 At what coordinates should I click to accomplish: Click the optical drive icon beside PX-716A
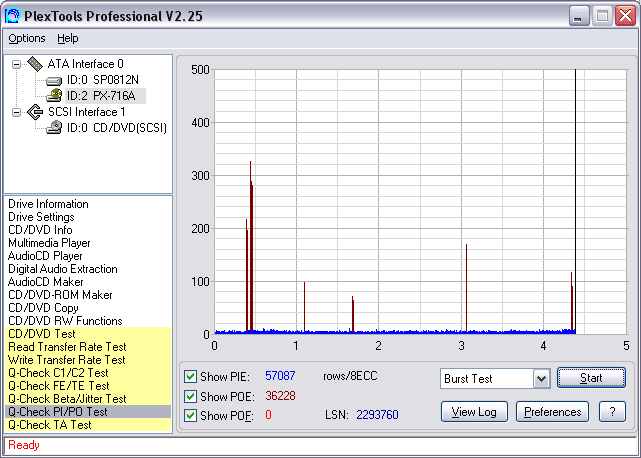[x=54, y=96]
